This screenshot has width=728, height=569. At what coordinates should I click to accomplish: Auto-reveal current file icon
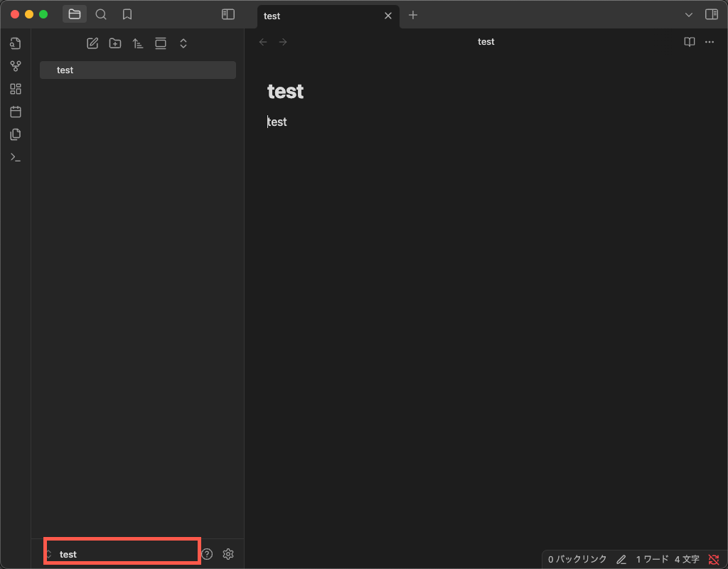point(161,43)
